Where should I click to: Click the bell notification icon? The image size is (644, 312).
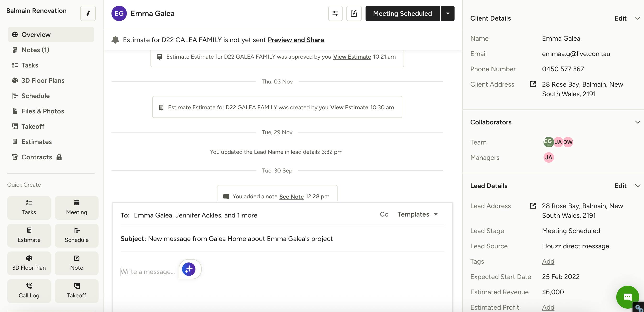pos(115,40)
